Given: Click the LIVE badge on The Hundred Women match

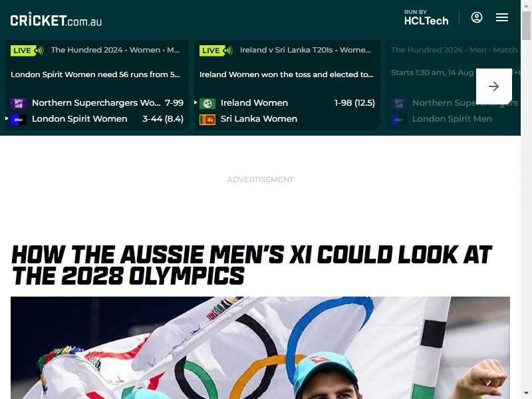Looking at the screenshot, I should (27, 51).
